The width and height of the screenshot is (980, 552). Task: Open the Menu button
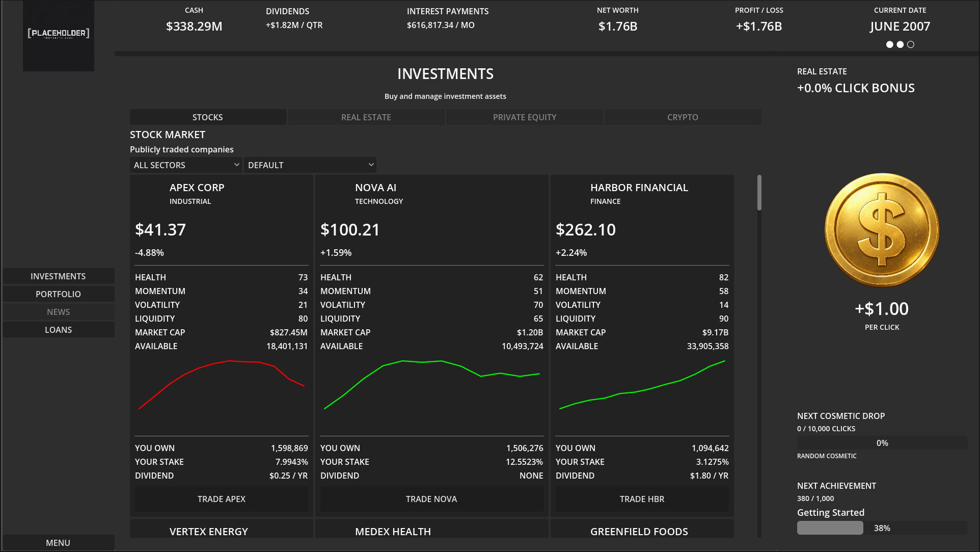pyautogui.click(x=58, y=543)
